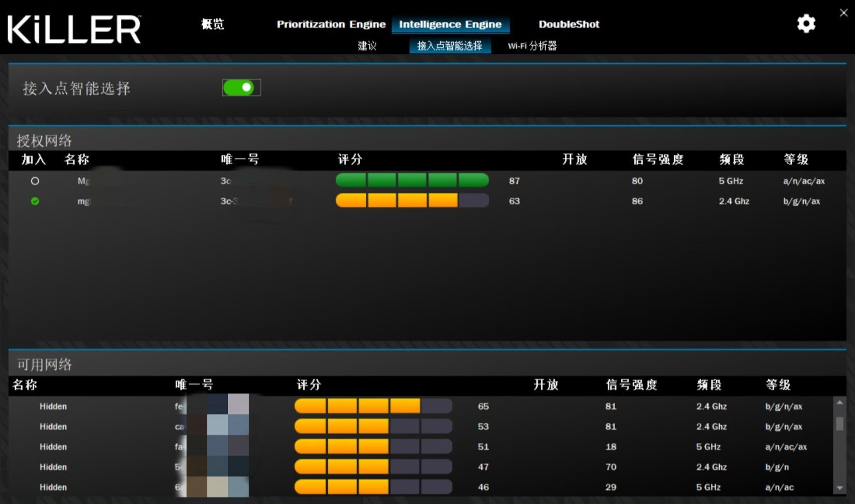
Task: Click the 接入点智能选择 sub-tab
Action: coord(449,46)
